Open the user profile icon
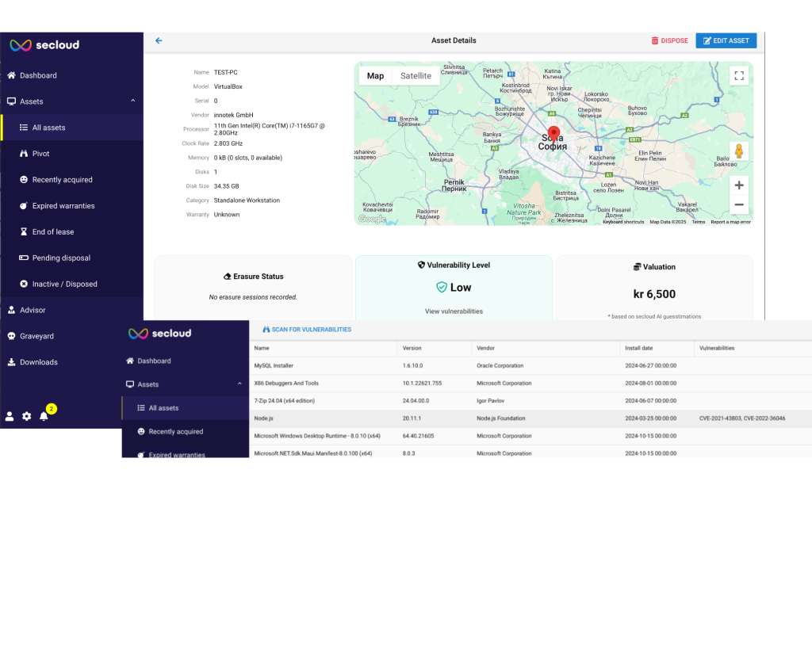Image resolution: width=812 pixels, height=649 pixels. coord(10,416)
